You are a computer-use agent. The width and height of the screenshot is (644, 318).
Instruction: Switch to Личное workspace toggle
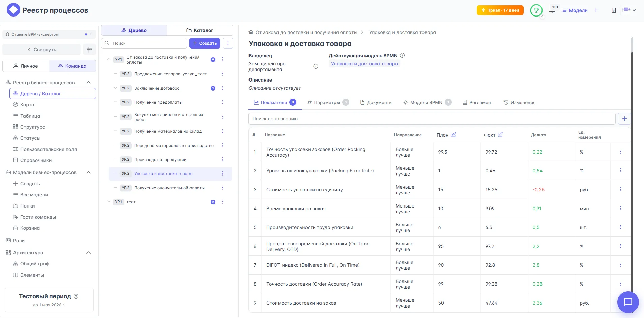coord(26,66)
